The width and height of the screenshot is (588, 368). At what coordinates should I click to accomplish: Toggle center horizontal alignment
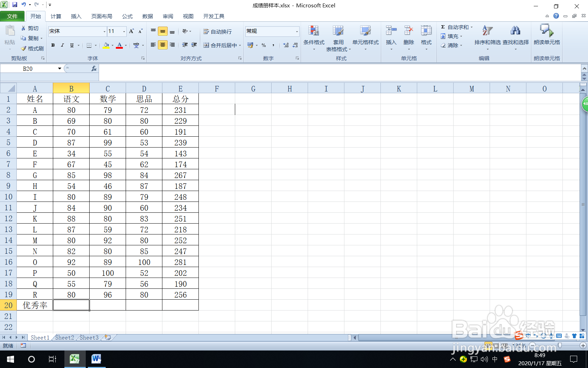(x=163, y=45)
